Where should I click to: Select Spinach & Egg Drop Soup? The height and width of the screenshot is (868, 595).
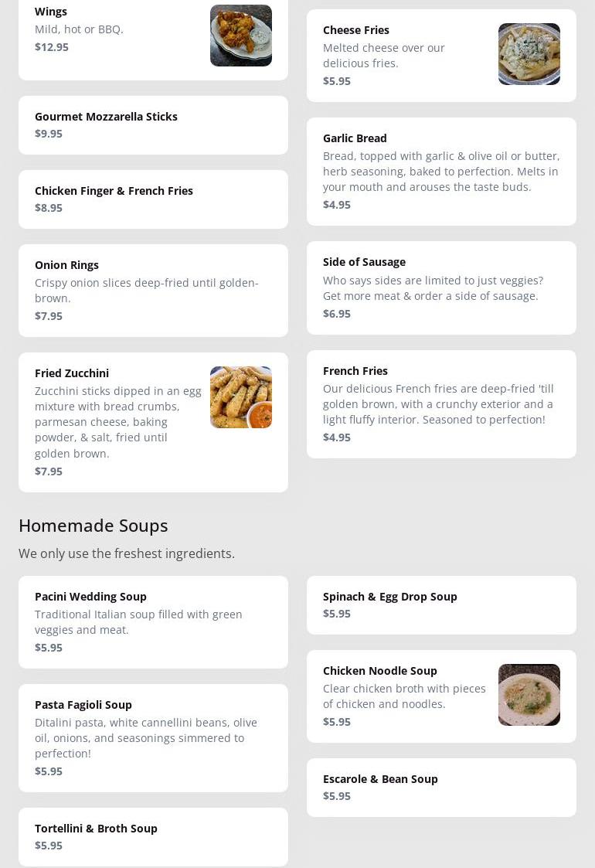click(x=441, y=605)
